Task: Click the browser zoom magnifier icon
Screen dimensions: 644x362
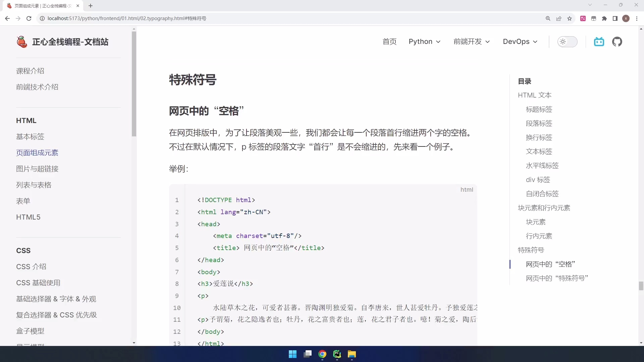Action: tap(548, 18)
